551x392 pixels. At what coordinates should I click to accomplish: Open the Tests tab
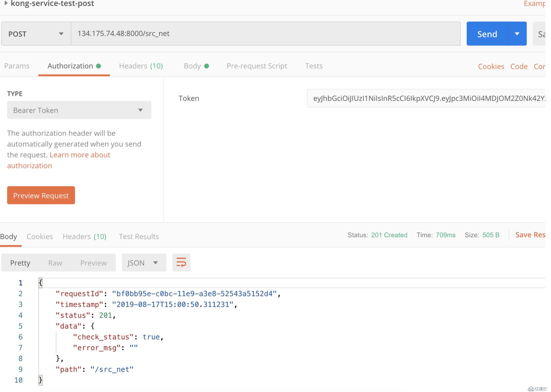click(x=314, y=66)
